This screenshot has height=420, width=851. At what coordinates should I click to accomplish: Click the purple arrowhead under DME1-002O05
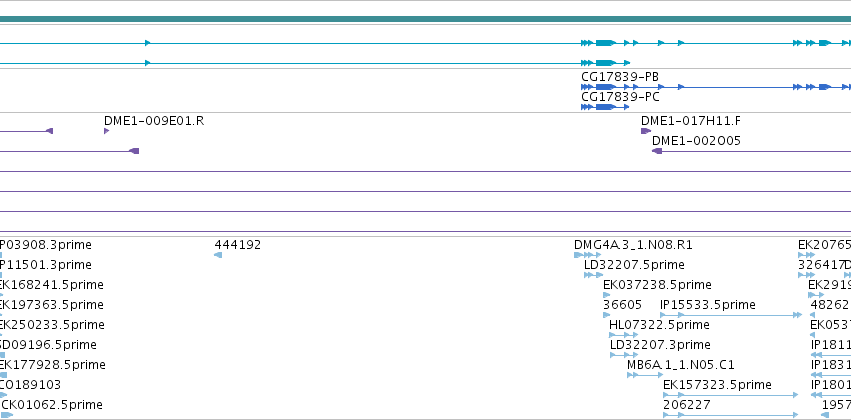click(657, 151)
